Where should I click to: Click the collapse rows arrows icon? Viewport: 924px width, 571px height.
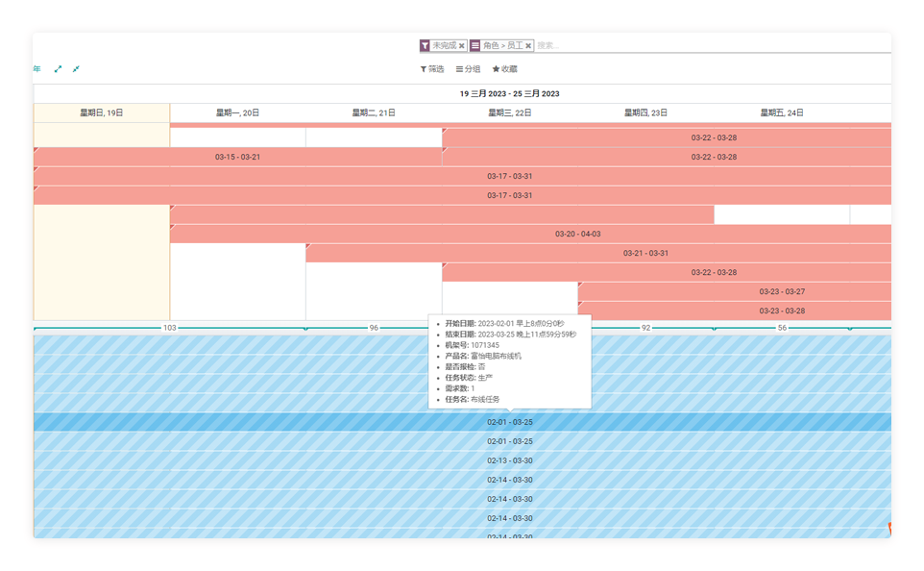[x=76, y=69]
